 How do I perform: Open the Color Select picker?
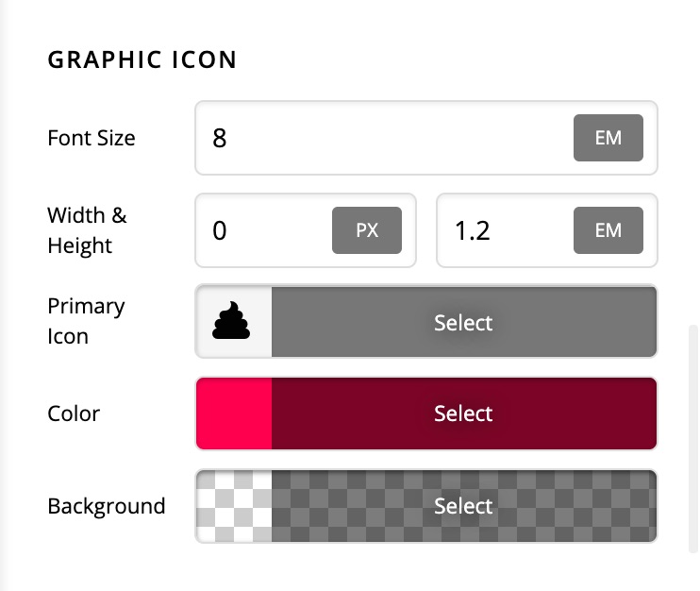point(464,414)
